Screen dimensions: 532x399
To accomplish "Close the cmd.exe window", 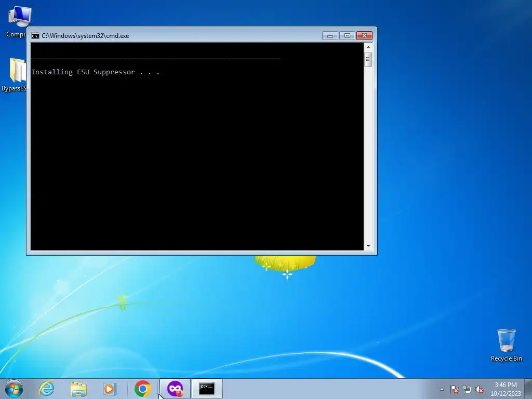I will click(x=364, y=36).
